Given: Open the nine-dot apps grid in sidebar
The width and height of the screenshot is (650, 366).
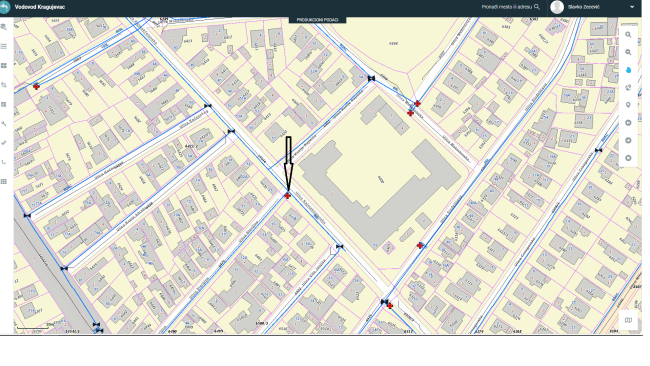Looking at the screenshot, I should click(x=4, y=182).
